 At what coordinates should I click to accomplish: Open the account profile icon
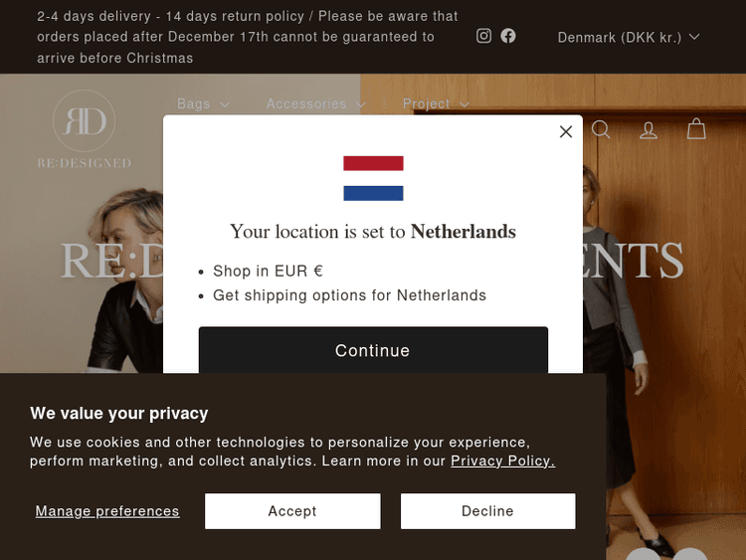pos(649,129)
